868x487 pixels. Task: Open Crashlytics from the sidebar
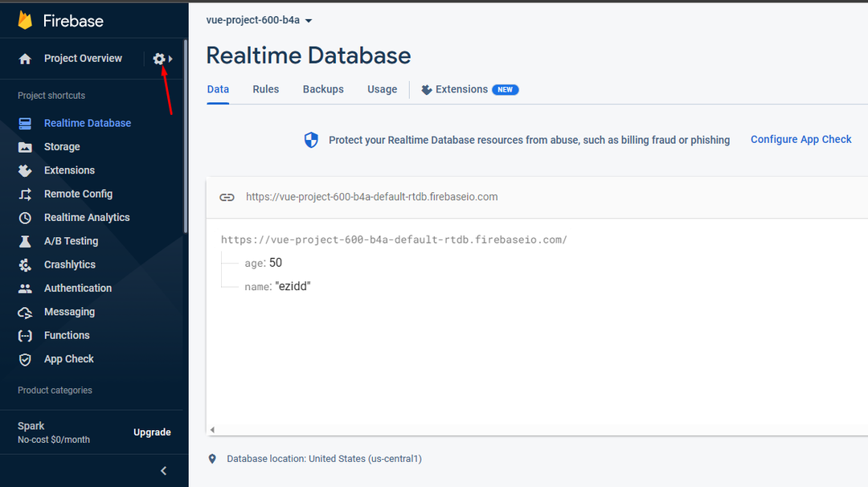27,264
